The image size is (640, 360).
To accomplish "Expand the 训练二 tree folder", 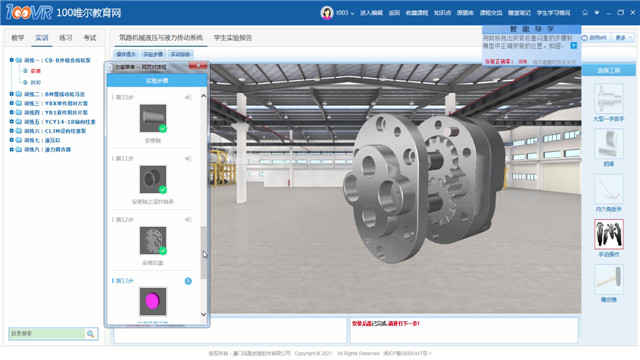I will coord(11,94).
